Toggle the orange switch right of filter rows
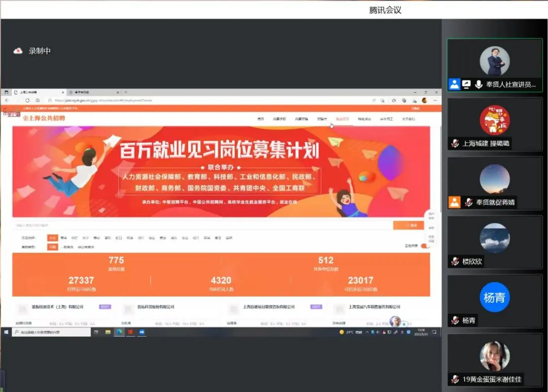 (424, 246)
